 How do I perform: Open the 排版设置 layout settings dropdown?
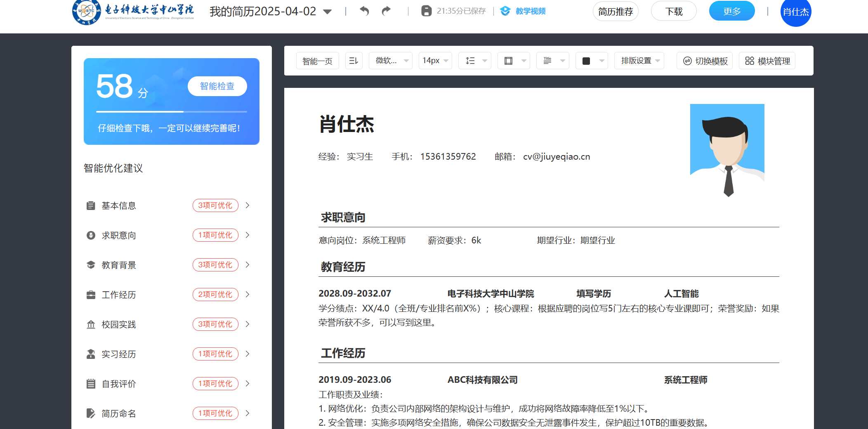pyautogui.click(x=639, y=61)
